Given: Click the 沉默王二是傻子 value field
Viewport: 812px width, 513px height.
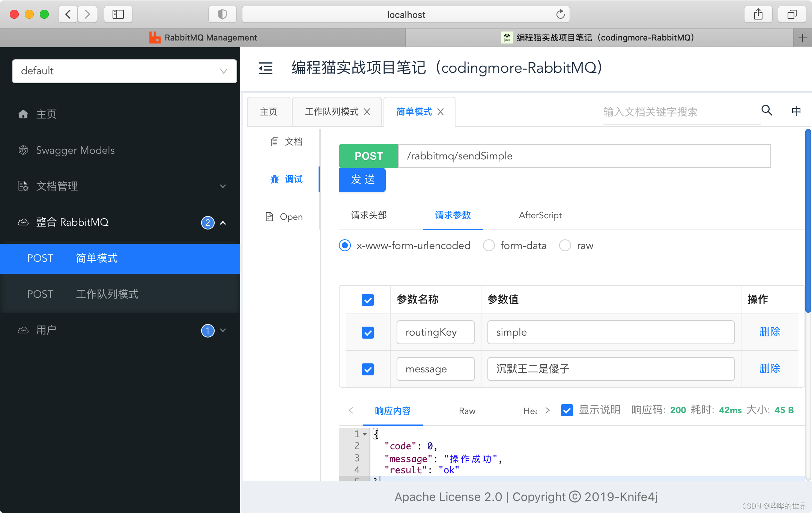Looking at the screenshot, I should click(611, 369).
